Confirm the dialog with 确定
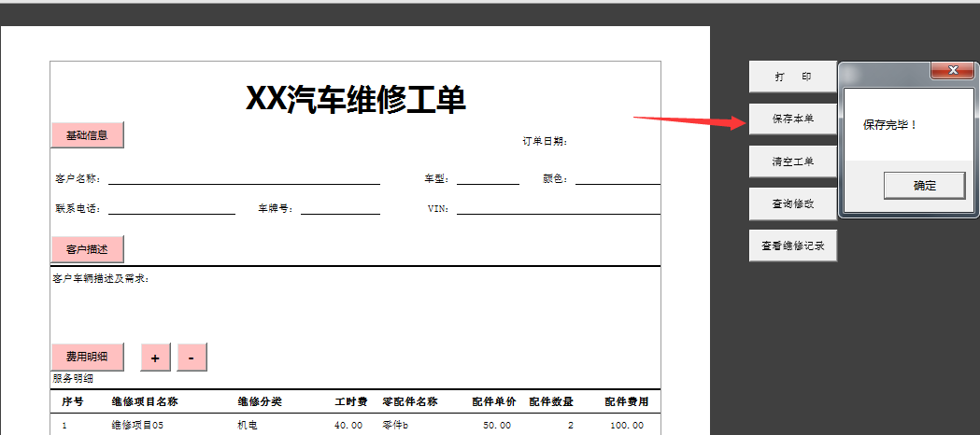980x435 pixels. [x=924, y=186]
